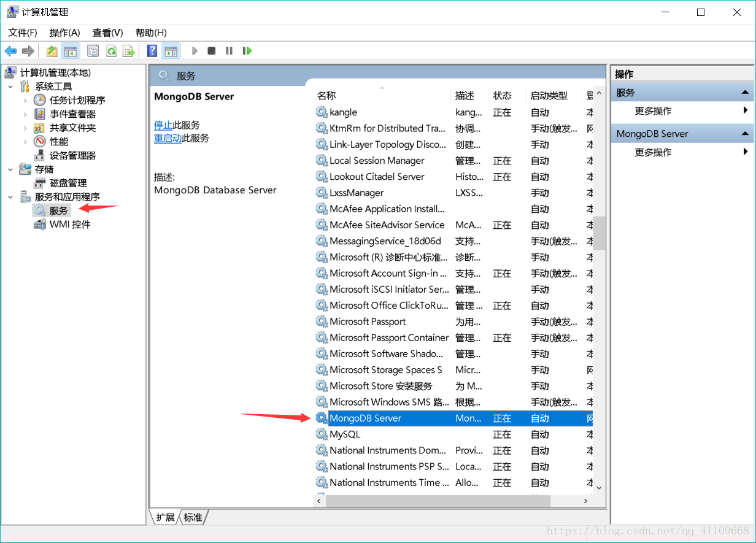Click the Back arrow in toolbar
756x543 pixels.
pyautogui.click(x=10, y=51)
